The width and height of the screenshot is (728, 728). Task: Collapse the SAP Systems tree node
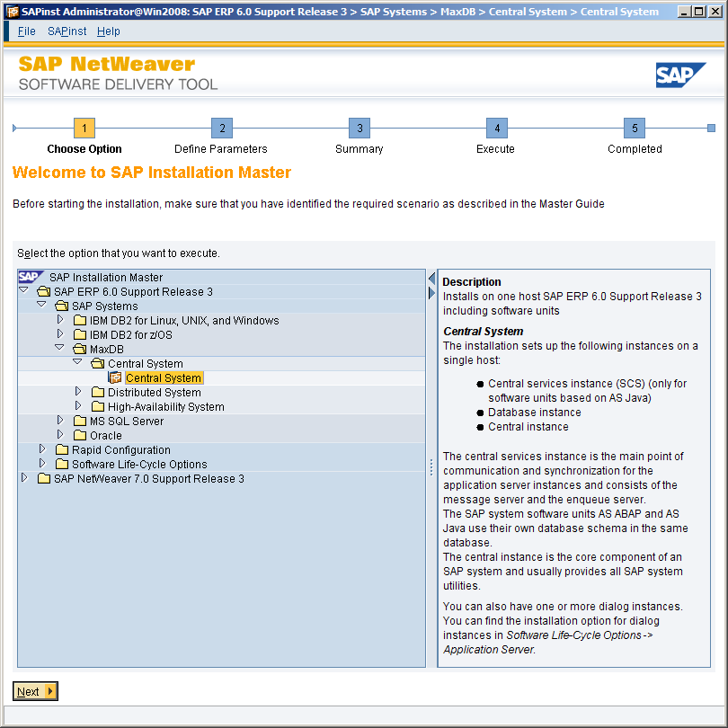pos(41,305)
